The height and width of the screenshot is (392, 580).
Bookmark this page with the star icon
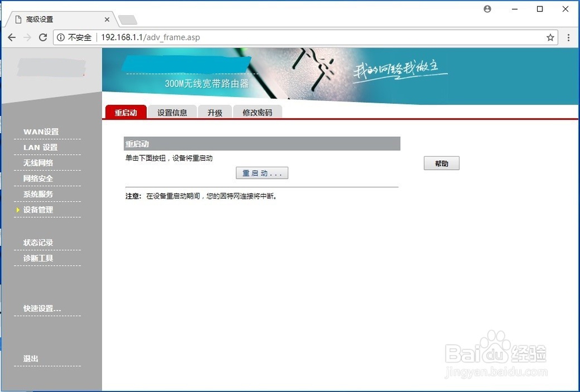pos(550,37)
